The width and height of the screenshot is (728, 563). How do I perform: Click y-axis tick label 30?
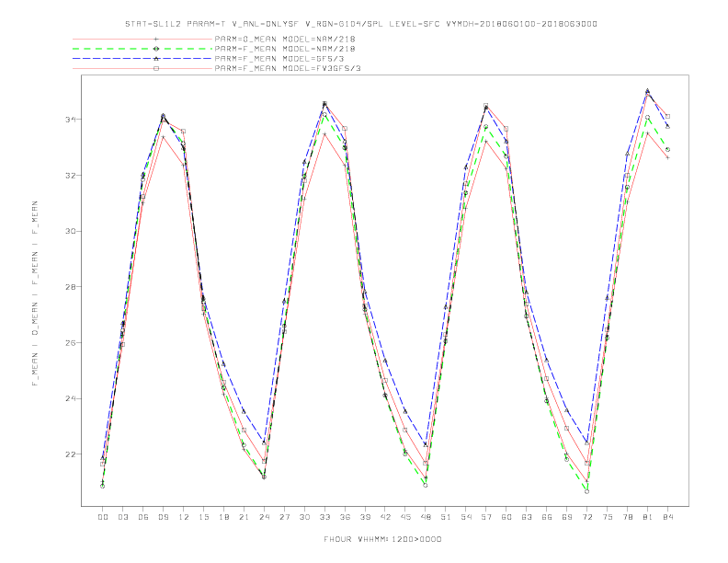pos(71,231)
